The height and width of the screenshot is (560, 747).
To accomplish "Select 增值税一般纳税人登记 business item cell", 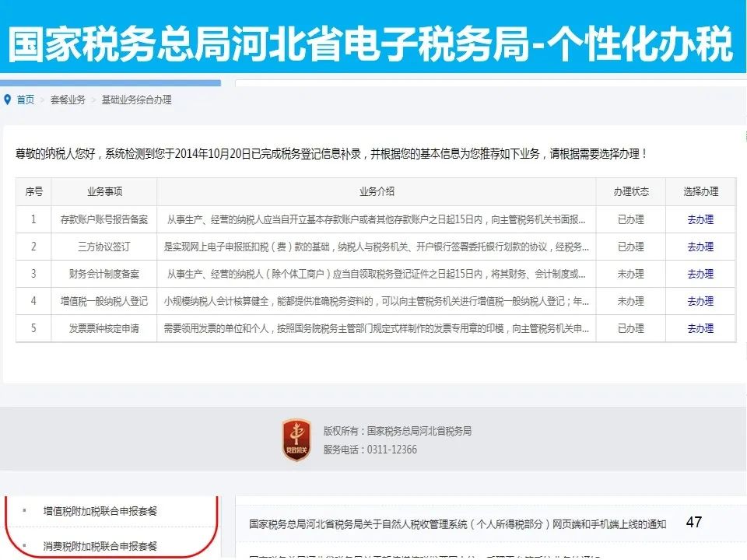I will [x=103, y=301].
